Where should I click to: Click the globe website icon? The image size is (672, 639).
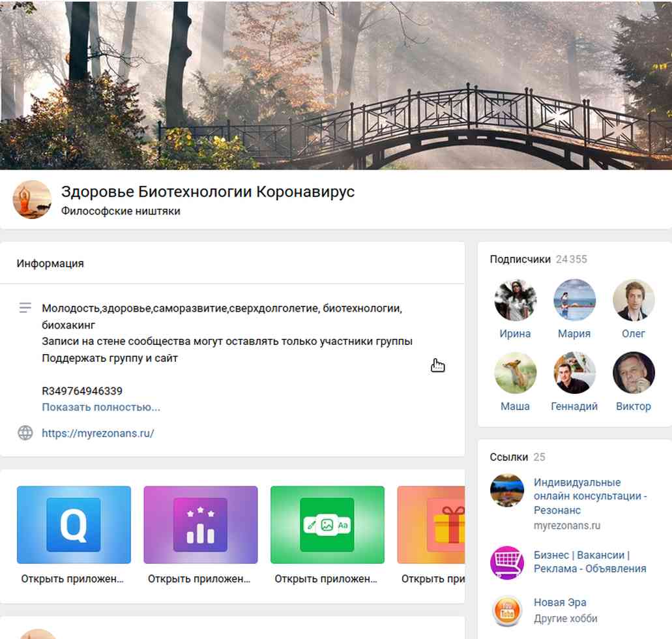[25, 433]
